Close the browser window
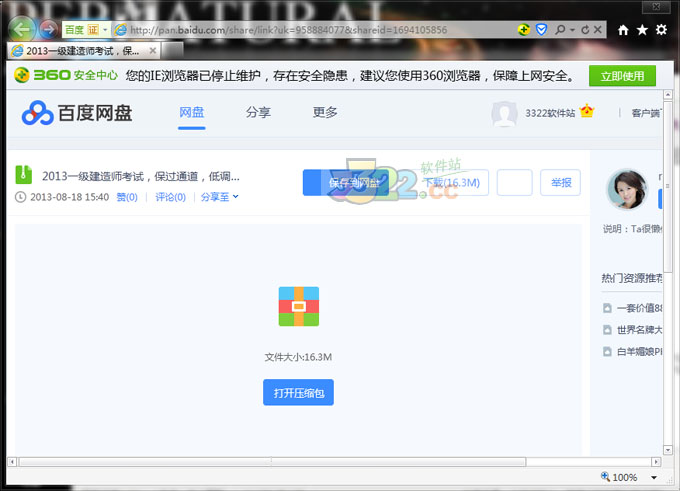 pyautogui.click(x=656, y=7)
